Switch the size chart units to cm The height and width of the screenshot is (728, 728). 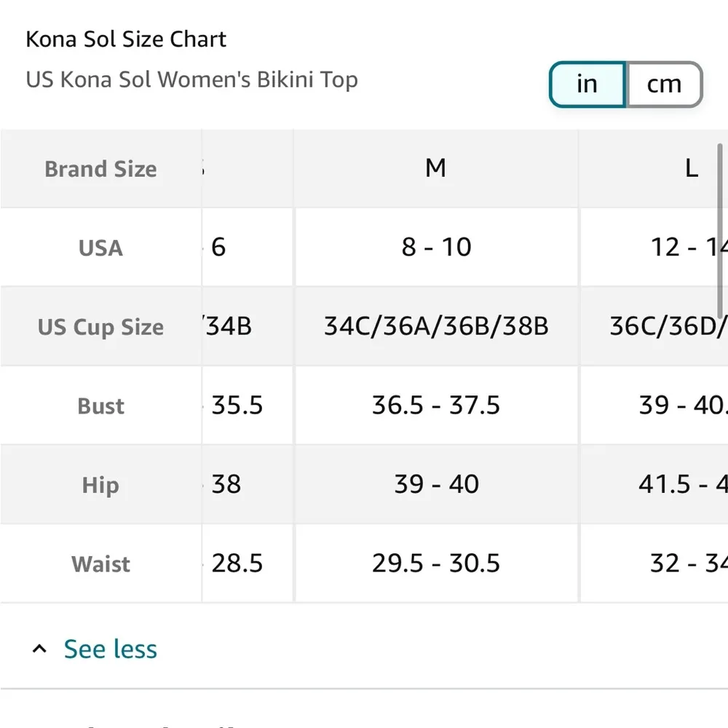(x=663, y=84)
